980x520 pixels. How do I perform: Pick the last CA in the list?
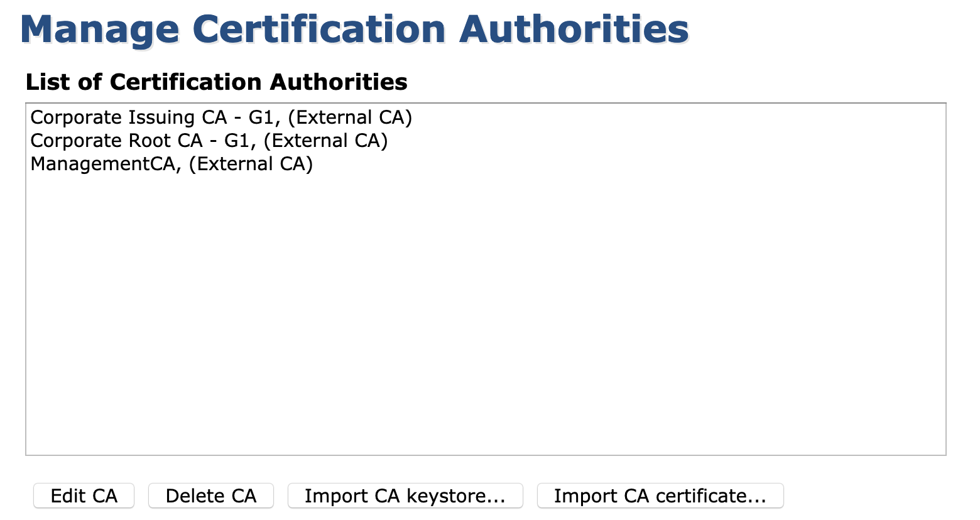(171, 164)
